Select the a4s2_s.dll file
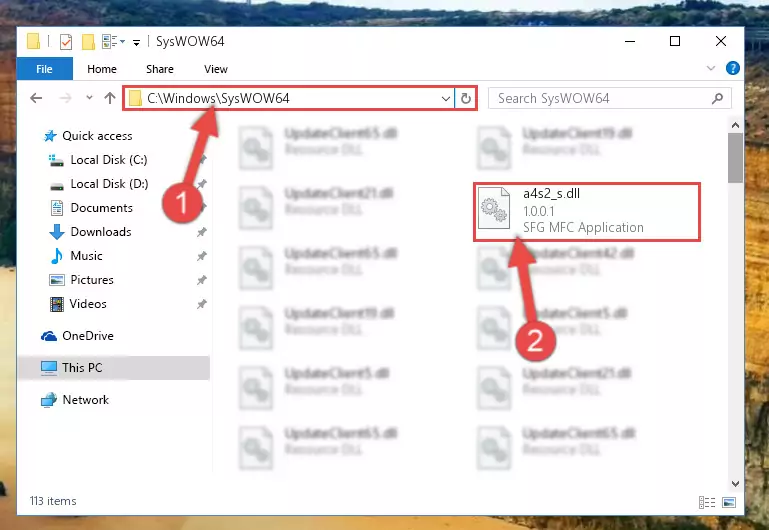 [x=587, y=212]
